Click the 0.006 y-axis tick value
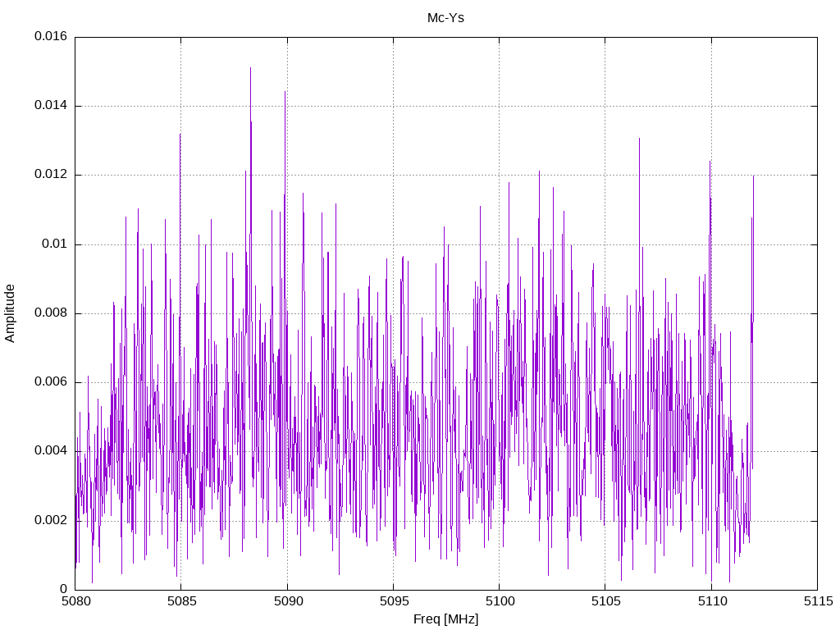840x630 pixels. (51, 382)
